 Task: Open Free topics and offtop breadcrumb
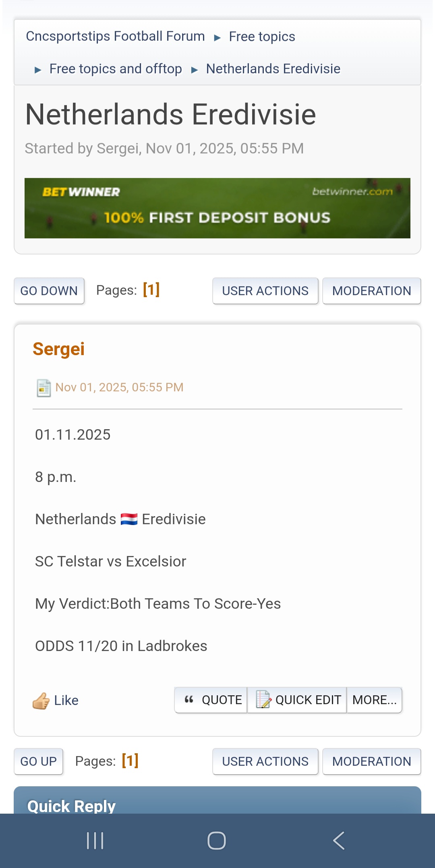[116, 69]
